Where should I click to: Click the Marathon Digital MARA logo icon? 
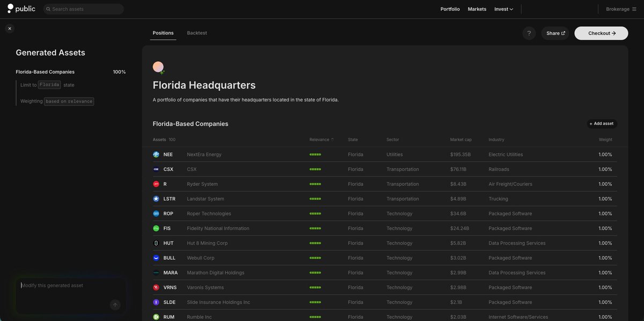tap(156, 273)
